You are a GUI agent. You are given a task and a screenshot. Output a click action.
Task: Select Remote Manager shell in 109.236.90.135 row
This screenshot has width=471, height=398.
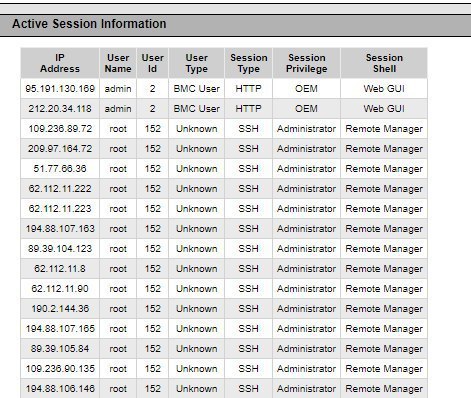tap(384, 369)
